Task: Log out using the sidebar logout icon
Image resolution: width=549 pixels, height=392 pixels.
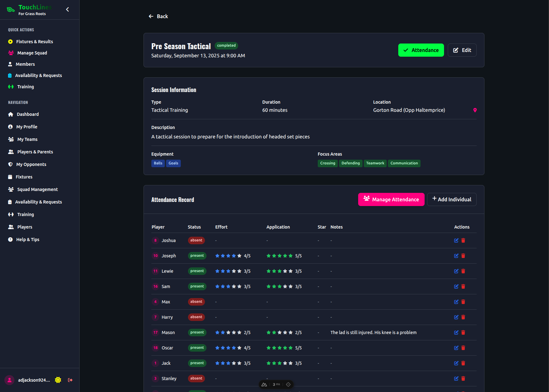Action: pyautogui.click(x=70, y=380)
